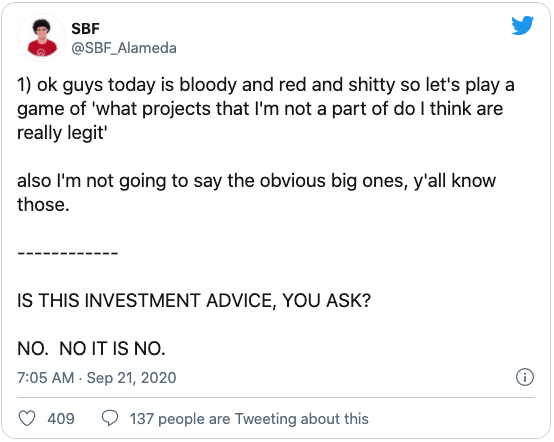Click the 'NO. NO IT IS NO.' line
The height and width of the screenshot is (442, 554).
coord(91,349)
